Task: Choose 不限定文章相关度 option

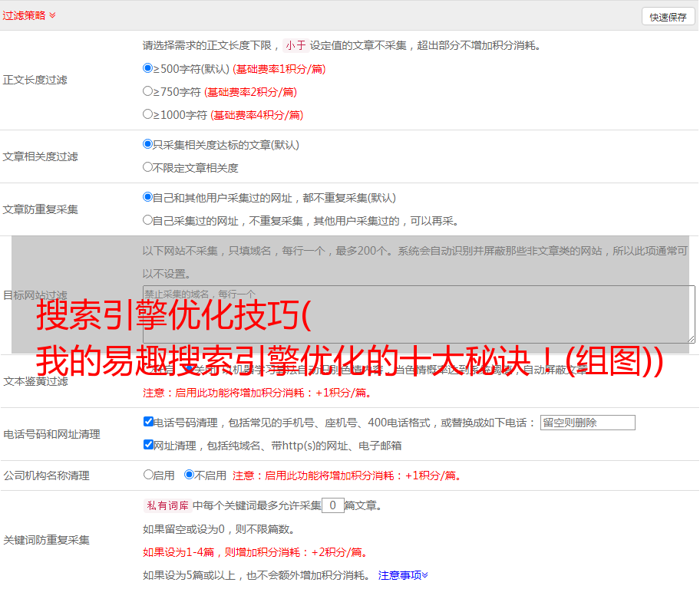Action: (147, 167)
